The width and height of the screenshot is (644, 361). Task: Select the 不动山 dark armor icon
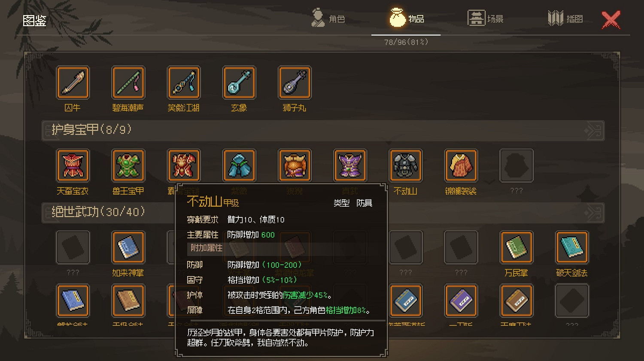405,165
